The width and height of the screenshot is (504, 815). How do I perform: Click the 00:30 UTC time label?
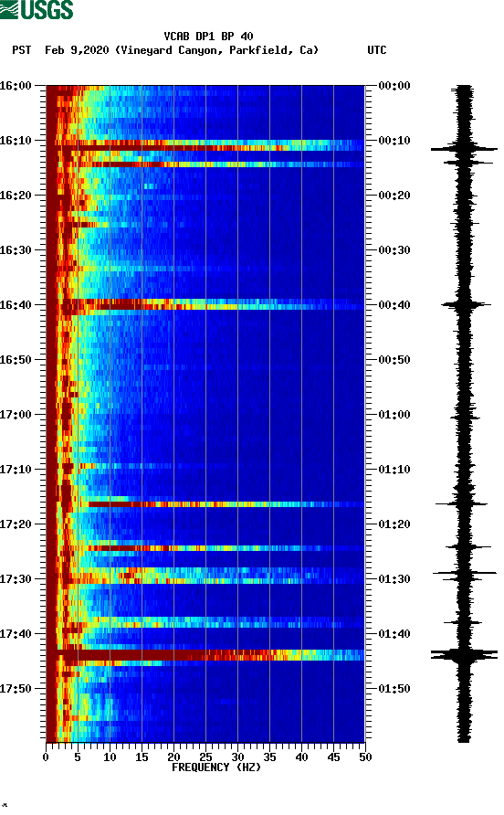coord(394,250)
